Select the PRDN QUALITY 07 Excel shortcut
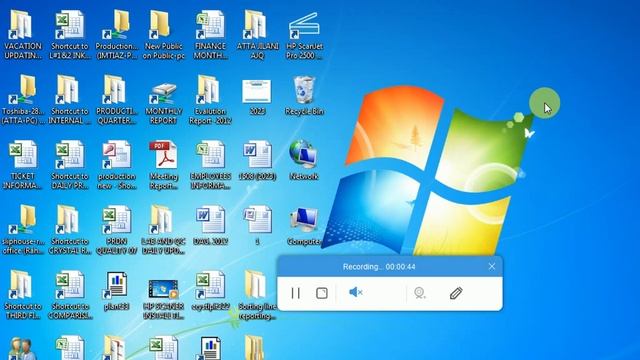Viewport: 640px width, 360px height. (x=117, y=230)
